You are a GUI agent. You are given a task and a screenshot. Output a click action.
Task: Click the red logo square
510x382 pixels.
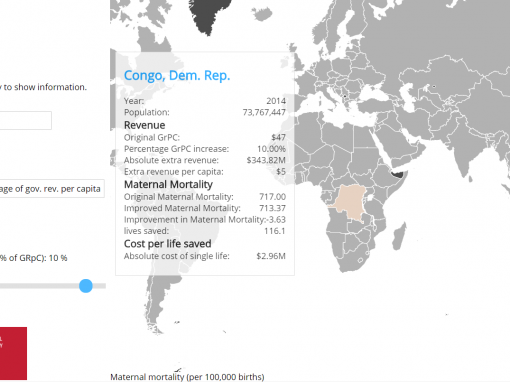click(13, 353)
